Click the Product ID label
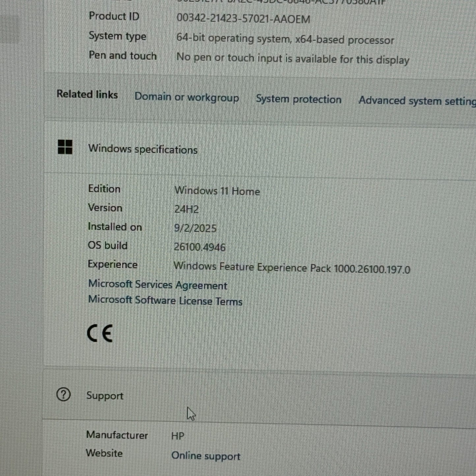The height and width of the screenshot is (476, 476). (x=114, y=16)
